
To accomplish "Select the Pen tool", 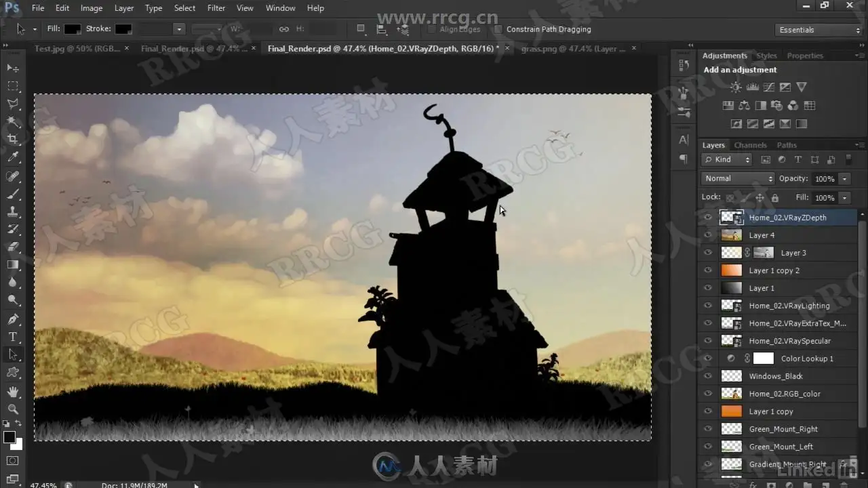I will 13,319.
